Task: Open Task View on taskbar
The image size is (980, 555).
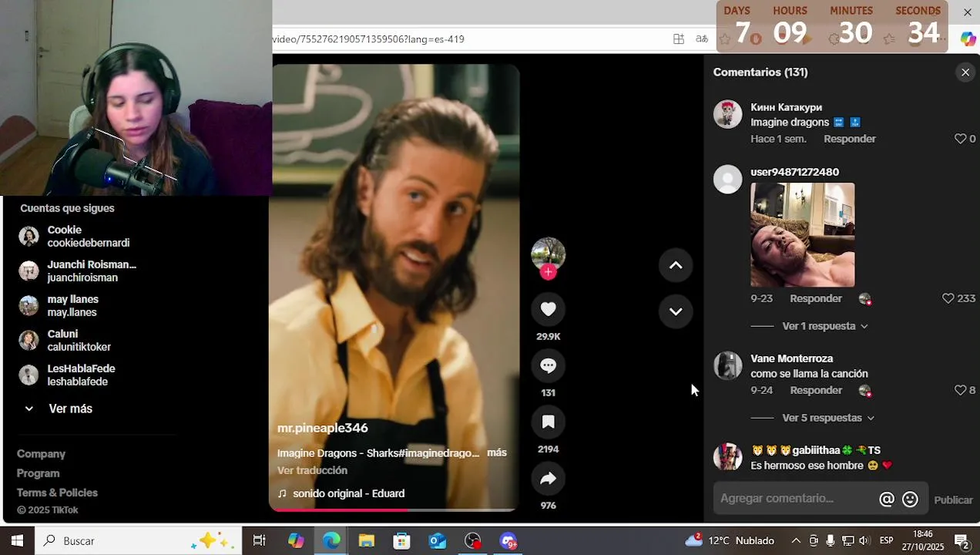Action: pos(260,541)
